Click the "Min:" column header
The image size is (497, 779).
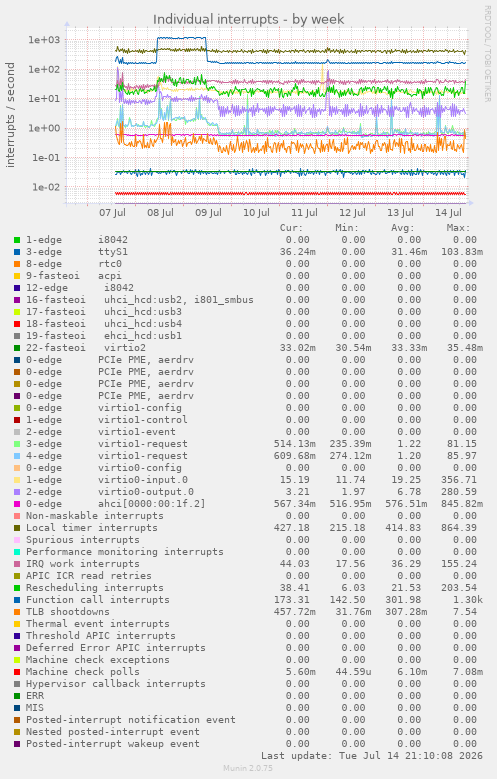point(347,228)
